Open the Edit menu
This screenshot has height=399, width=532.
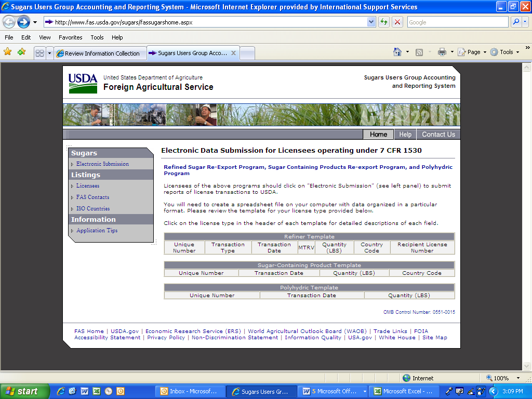[26, 37]
